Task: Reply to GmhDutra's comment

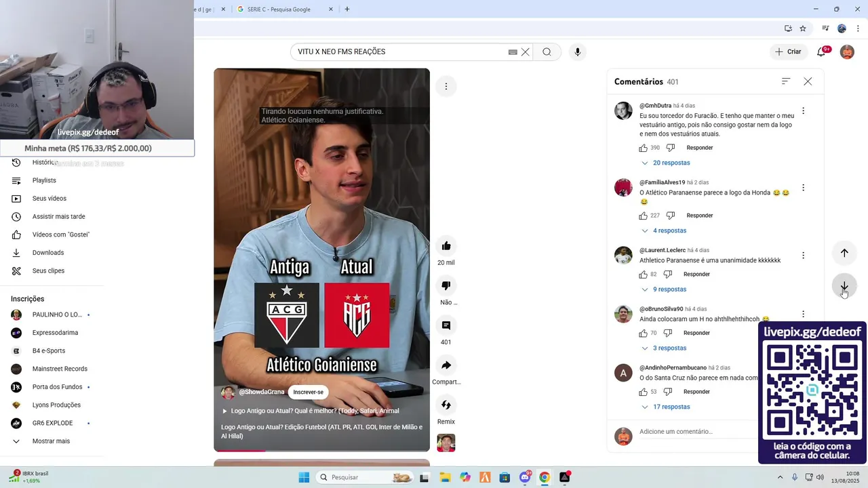Action: (x=700, y=148)
